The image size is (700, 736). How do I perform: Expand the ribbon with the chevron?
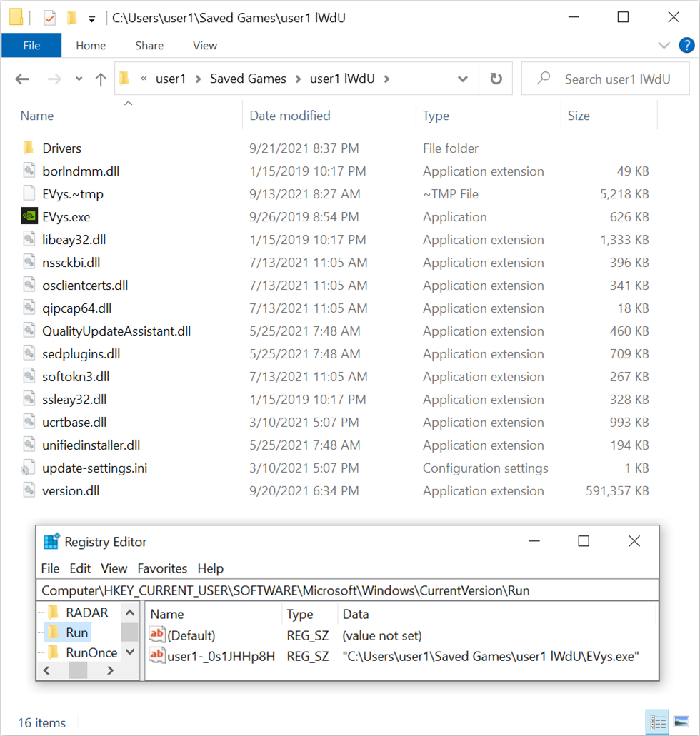664,45
